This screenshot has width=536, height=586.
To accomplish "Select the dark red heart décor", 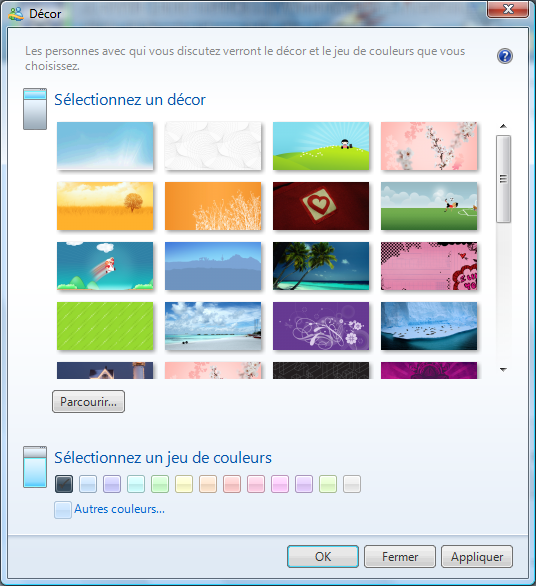I will [x=321, y=206].
